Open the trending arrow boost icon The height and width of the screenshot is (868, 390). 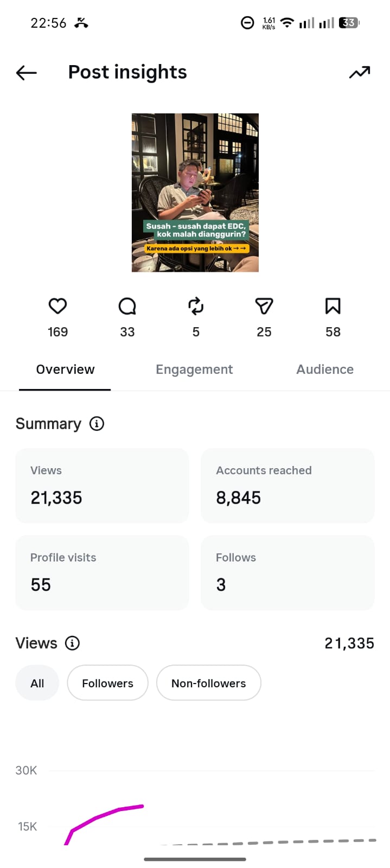[x=359, y=72]
